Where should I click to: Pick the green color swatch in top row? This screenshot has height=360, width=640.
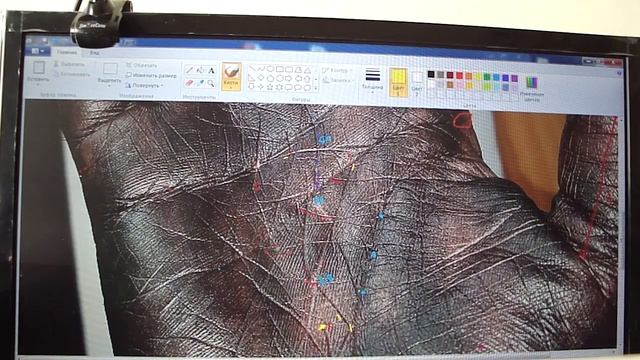[487, 77]
